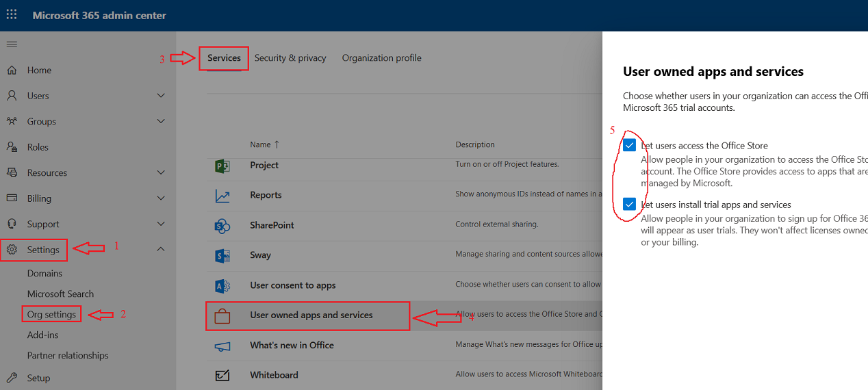Open Org settings in sidebar
The height and width of the screenshot is (390, 868).
(51, 314)
